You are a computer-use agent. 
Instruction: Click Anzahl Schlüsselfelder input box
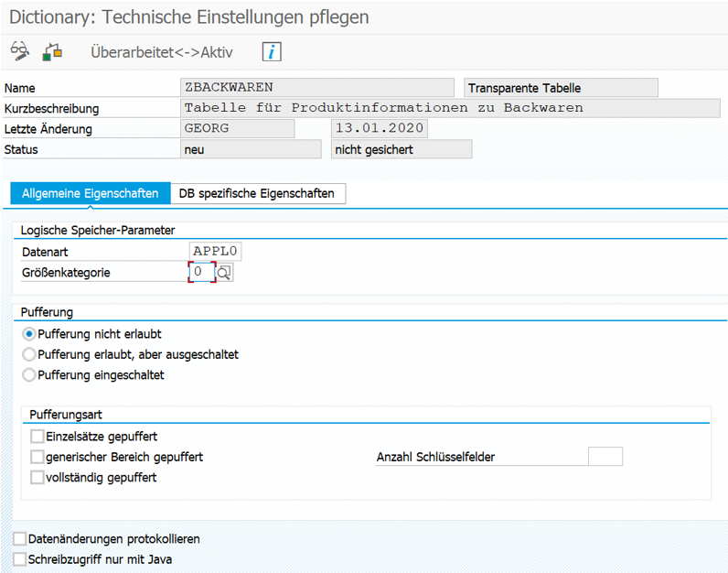point(605,457)
